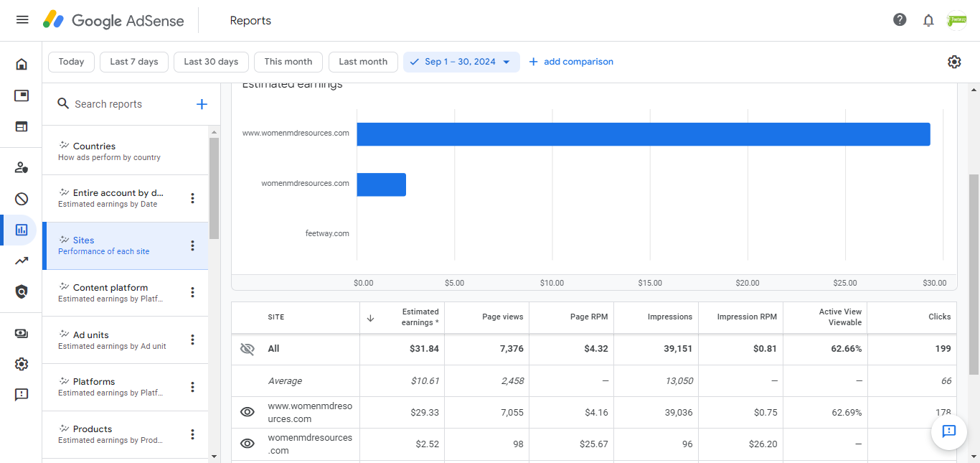Click up arrow of main content scrollbar
This screenshot has height=463, width=980.
pyautogui.click(x=974, y=90)
